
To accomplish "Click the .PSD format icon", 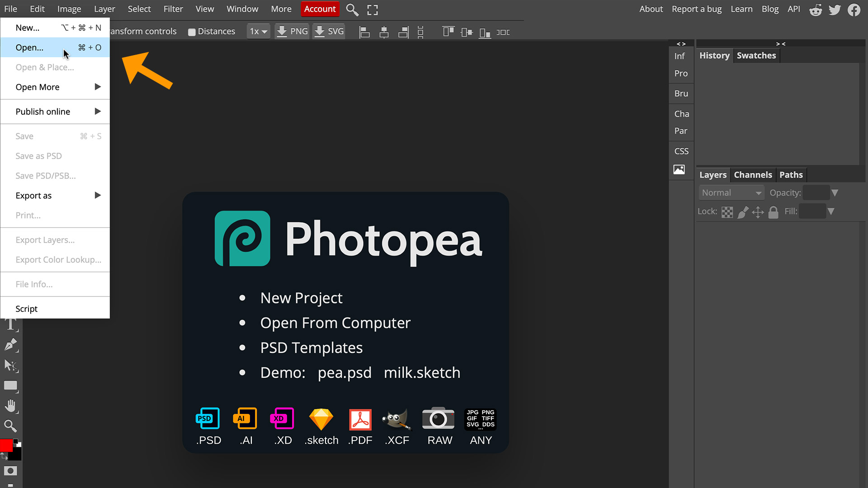I will tap(208, 419).
